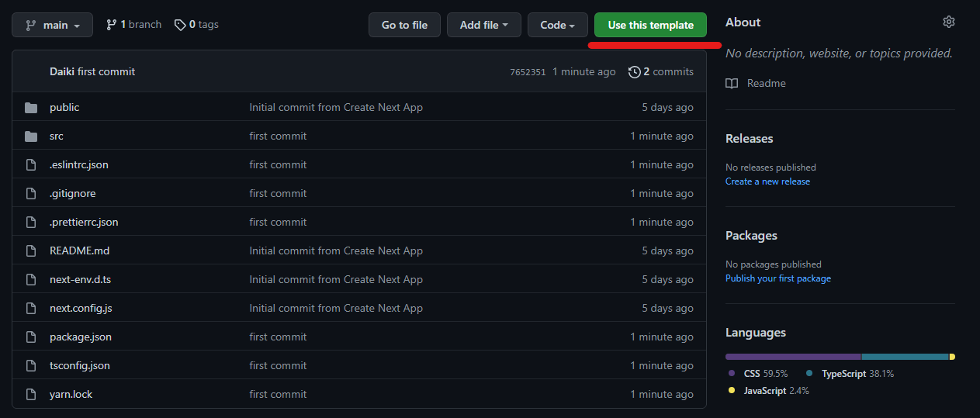This screenshot has width=980, height=418.
Task: Click the .eslintrc.json file icon
Action: coord(31,164)
